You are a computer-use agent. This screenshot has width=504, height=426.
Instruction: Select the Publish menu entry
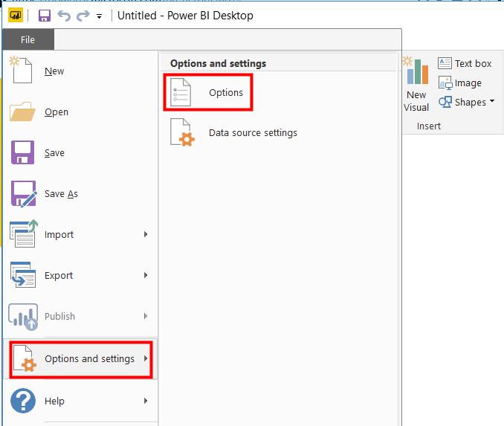(59, 316)
